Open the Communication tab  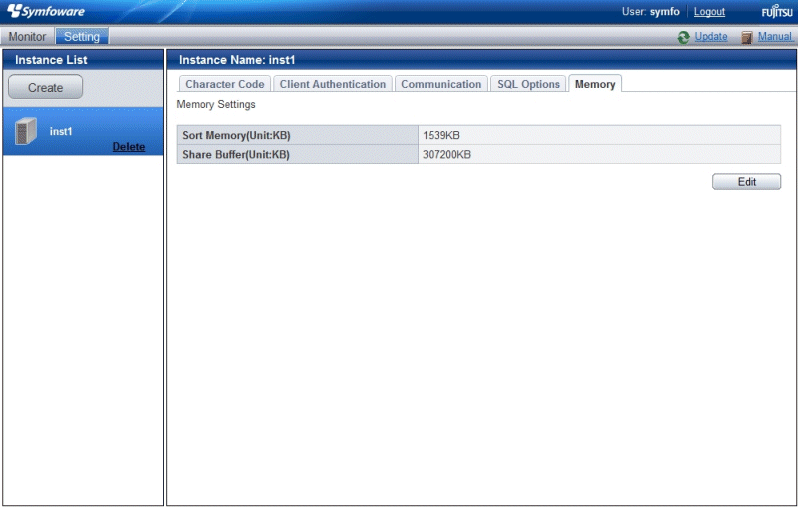coord(441,84)
